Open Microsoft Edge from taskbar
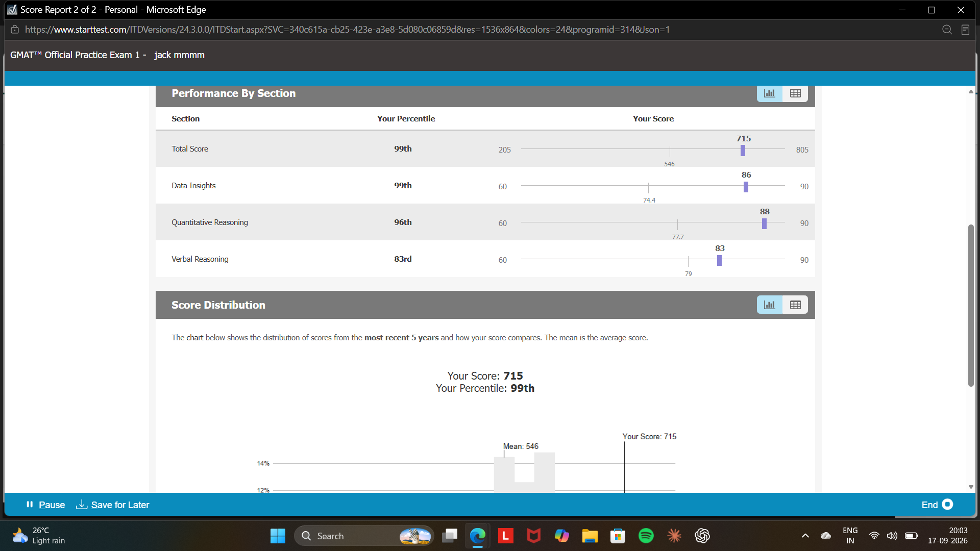The height and width of the screenshot is (551, 980). click(478, 536)
